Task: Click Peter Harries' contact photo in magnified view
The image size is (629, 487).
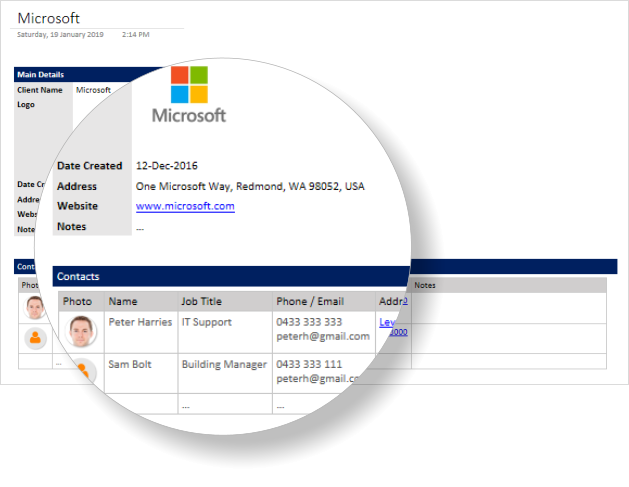Action: click(81, 331)
